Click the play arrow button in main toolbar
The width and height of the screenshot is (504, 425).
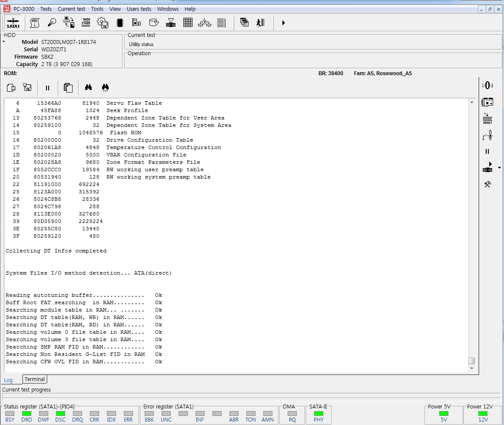[x=283, y=23]
